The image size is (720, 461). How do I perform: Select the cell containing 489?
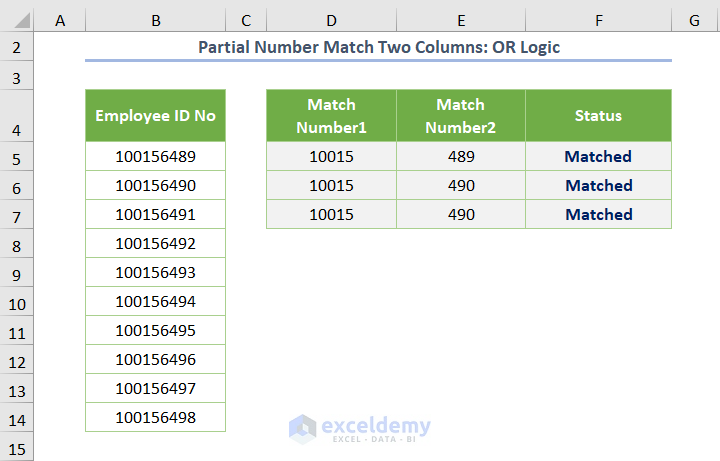click(x=461, y=157)
